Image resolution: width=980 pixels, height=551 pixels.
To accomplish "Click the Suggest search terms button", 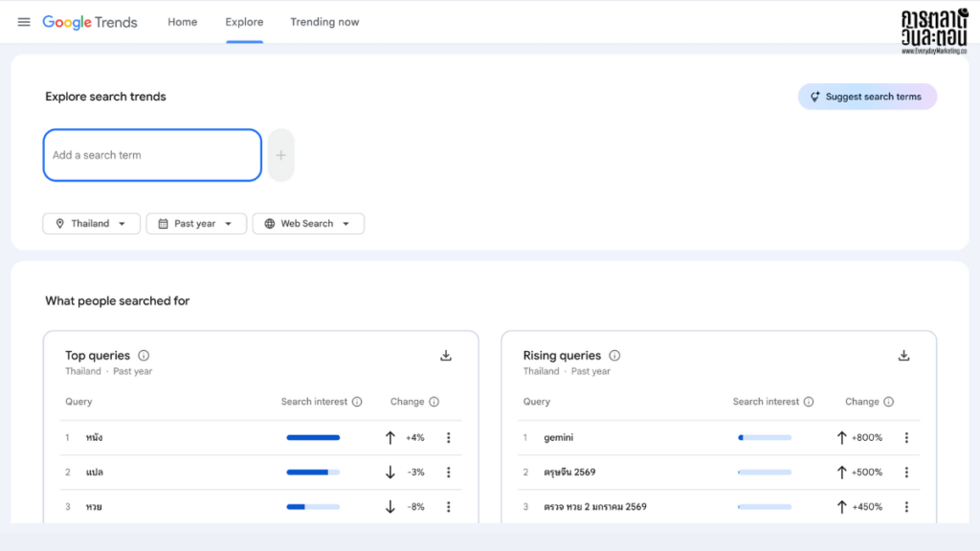I will pyautogui.click(x=867, y=96).
